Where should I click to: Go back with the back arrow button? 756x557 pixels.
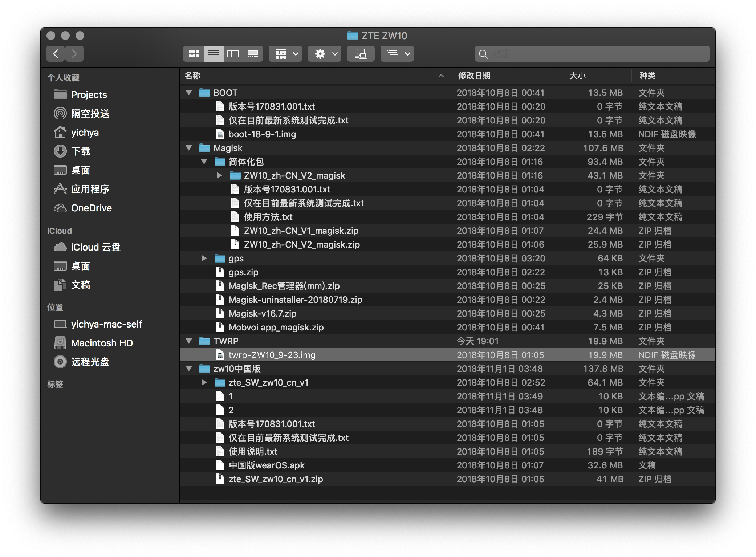[x=56, y=54]
